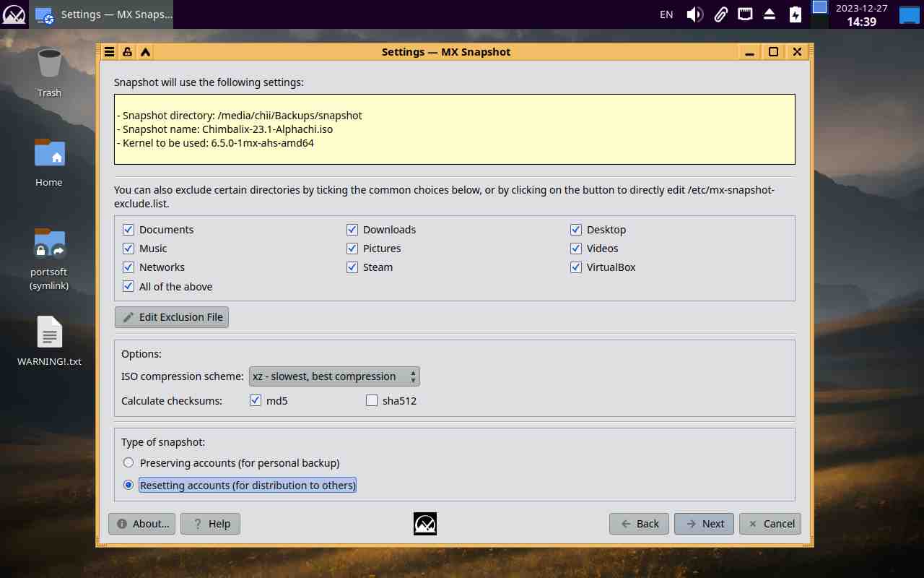The width and height of the screenshot is (924, 578).
Task: Go Back to the previous step
Action: click(639, 524)
